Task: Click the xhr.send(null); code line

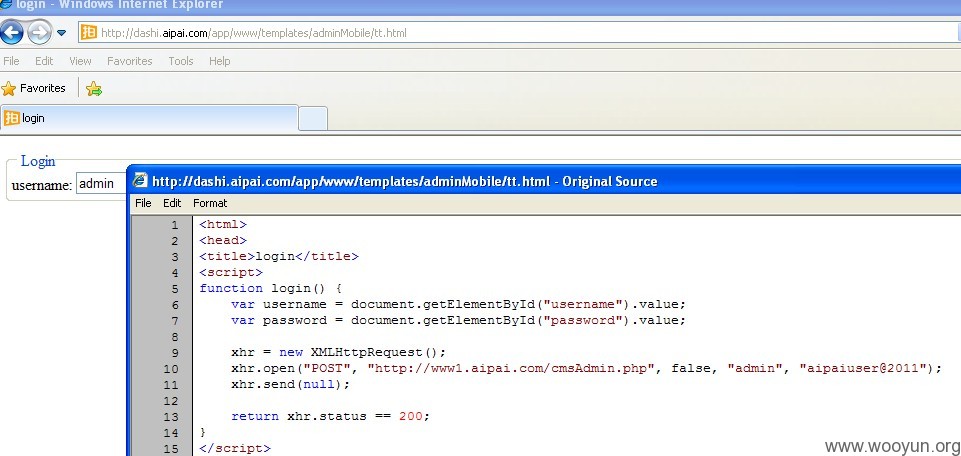Action: 291,384
